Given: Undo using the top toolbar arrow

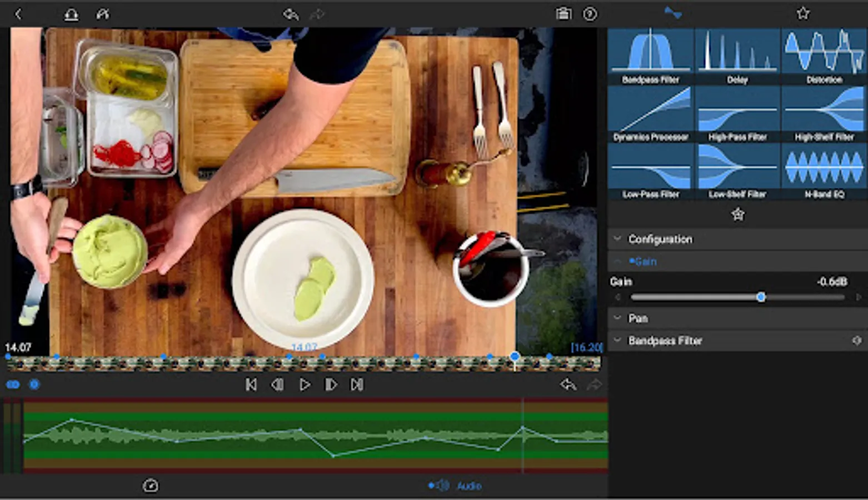Looking at the screenshot, I should pos(291,14).
